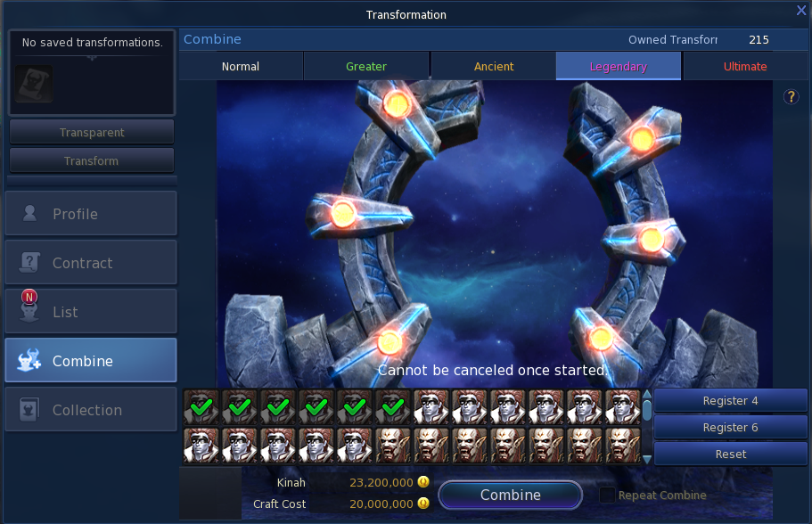812x524 pixels.
Task: Click the last transformation icon in bottom row
Action: click(623, 445)
